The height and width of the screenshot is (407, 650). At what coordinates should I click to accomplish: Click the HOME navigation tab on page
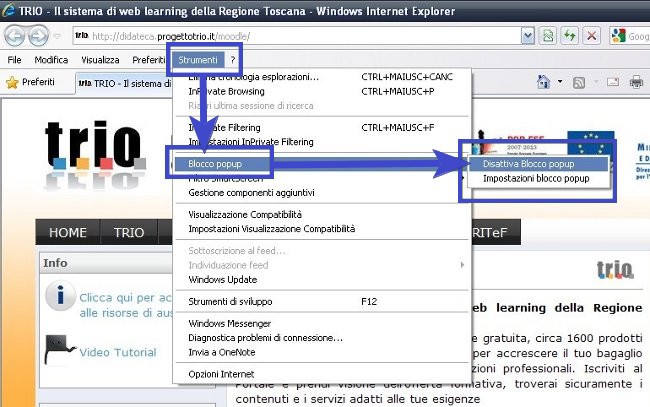68,233
